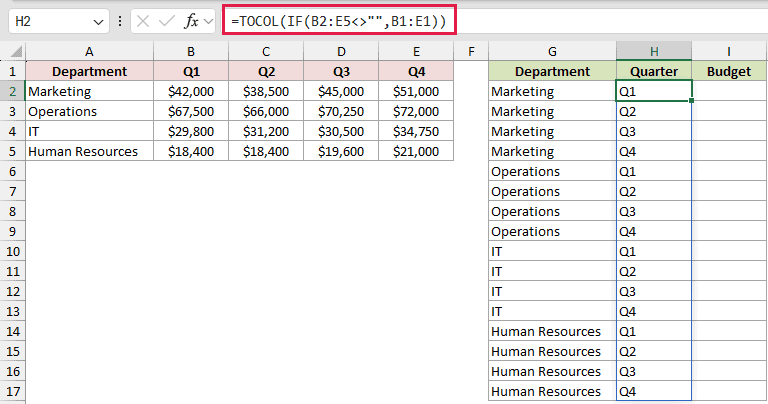Click the pink Q2 header cell C1
This screenshot has height=404, width=768.
266,71
